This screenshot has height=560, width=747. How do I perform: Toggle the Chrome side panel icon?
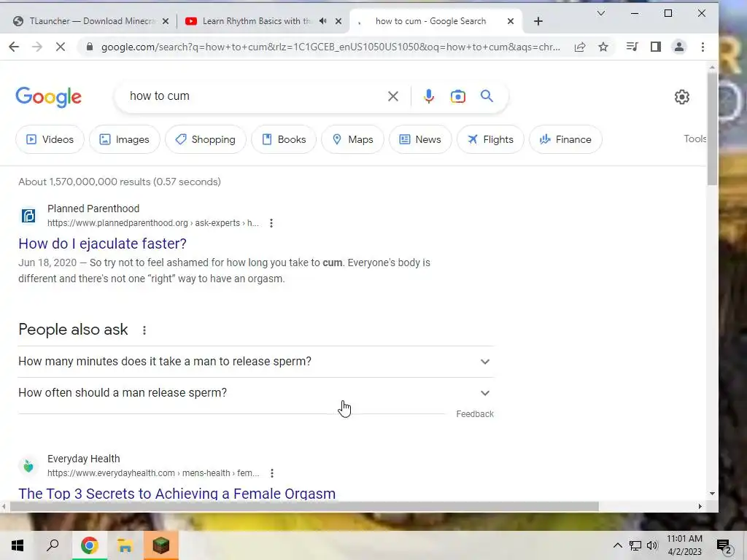[656, 47]
